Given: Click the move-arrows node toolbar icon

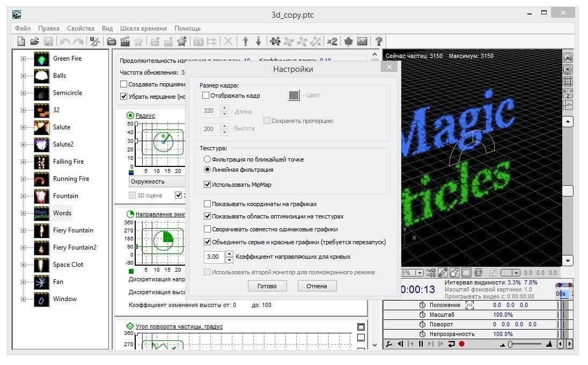Looking at the screenshot, I should click(x=275, y=41).
